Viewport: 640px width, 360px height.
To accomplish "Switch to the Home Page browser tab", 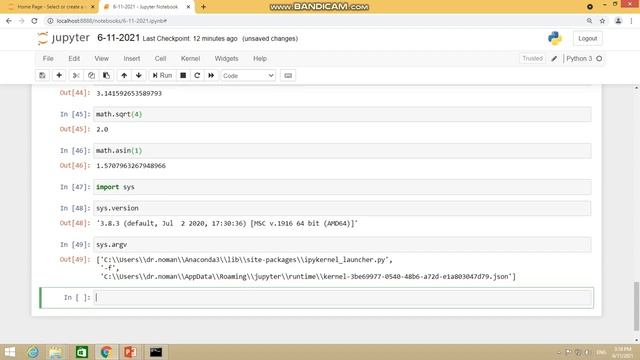I will coord(50,7).
